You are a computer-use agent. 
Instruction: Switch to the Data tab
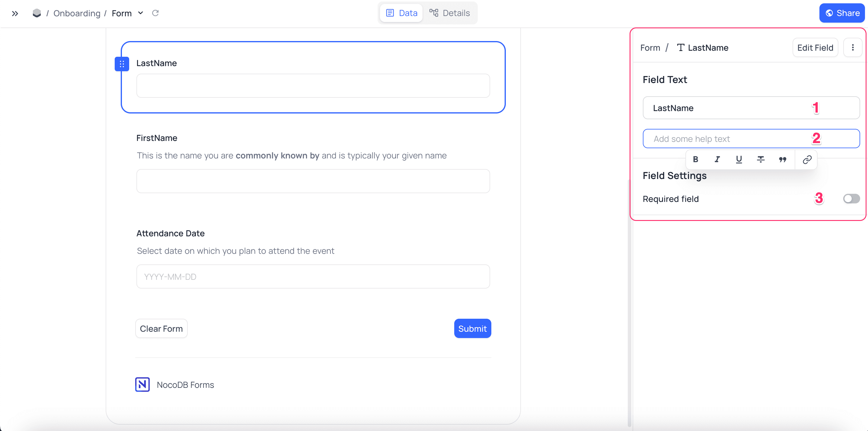[401, 13]
